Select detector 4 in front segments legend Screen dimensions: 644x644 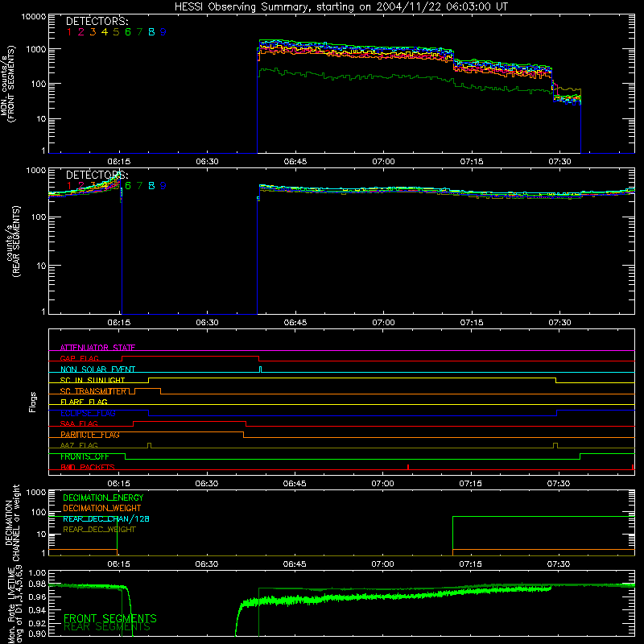[105, 32]
